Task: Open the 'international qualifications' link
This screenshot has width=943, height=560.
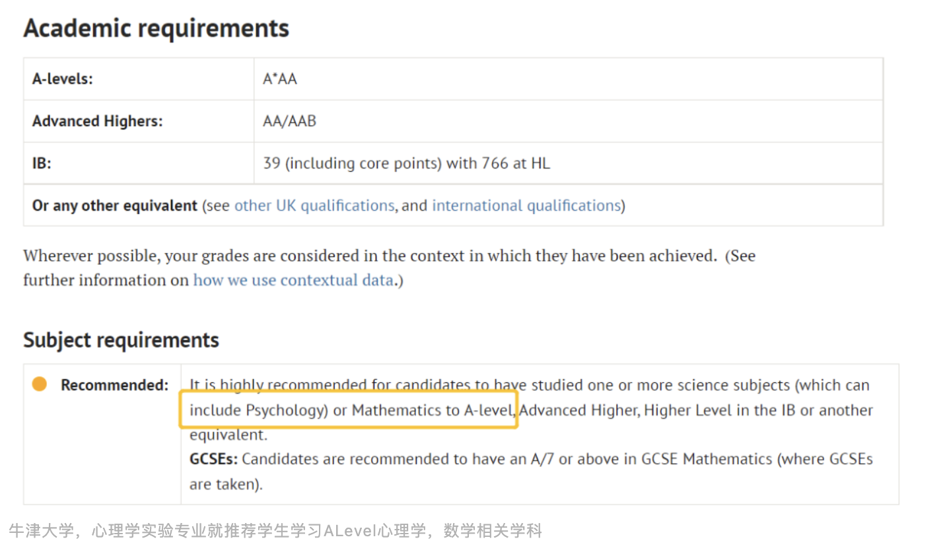Action: (526, 205)
